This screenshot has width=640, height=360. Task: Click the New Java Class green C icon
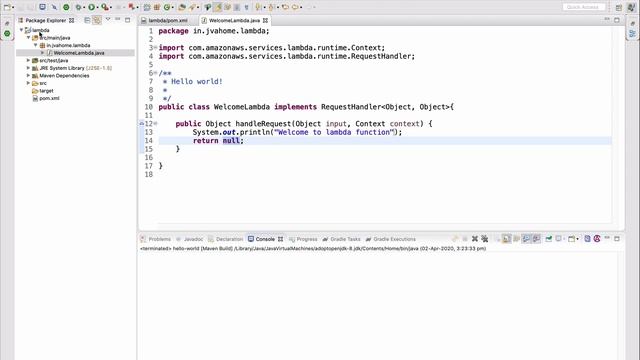167,7
